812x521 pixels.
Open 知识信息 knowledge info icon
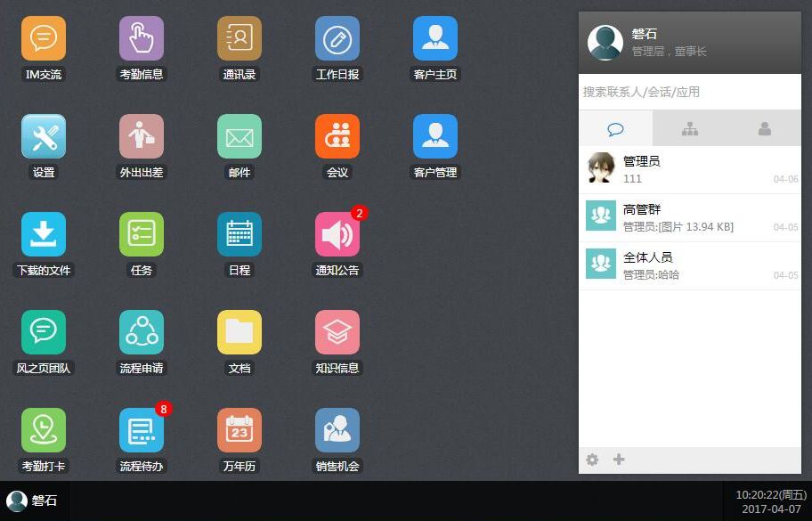[x=337, y=332]
